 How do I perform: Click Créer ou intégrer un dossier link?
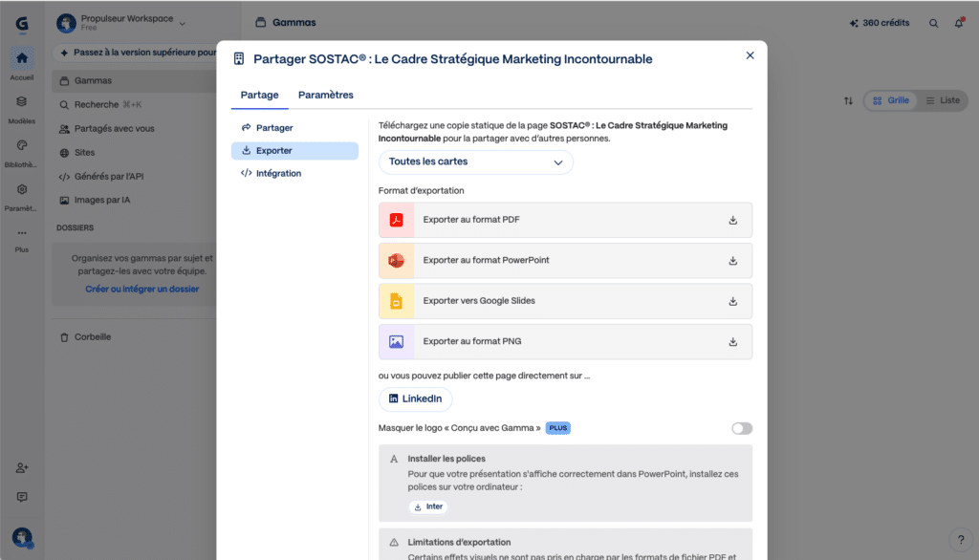[142, 289]
